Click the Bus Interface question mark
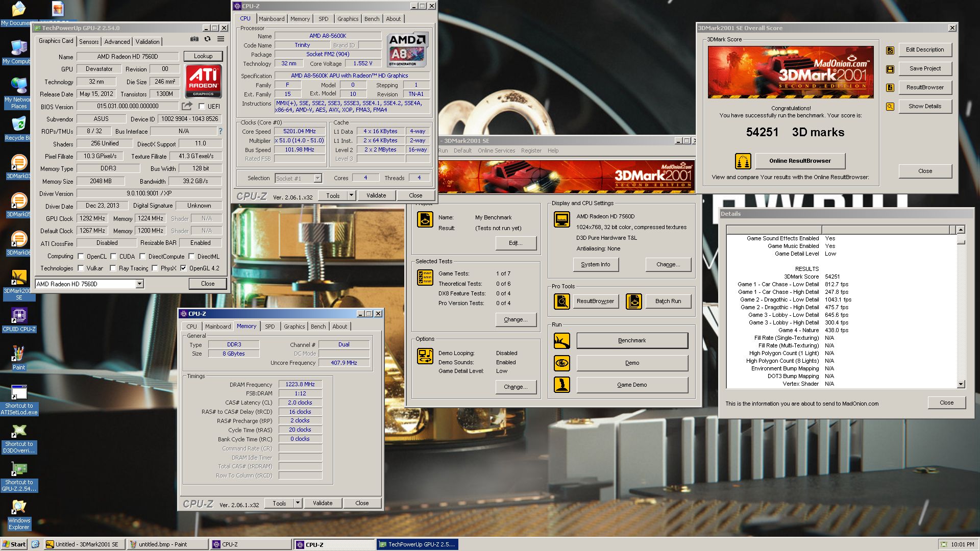 [220, 131]
